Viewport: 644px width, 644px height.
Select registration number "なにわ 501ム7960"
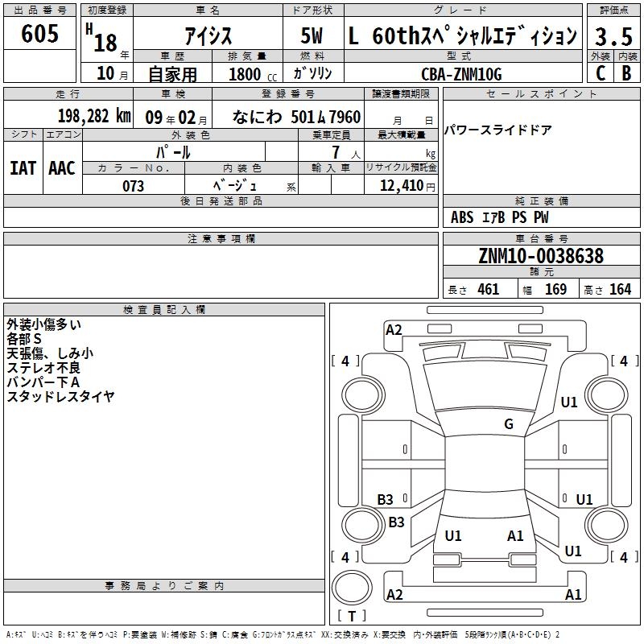point(296,117)
